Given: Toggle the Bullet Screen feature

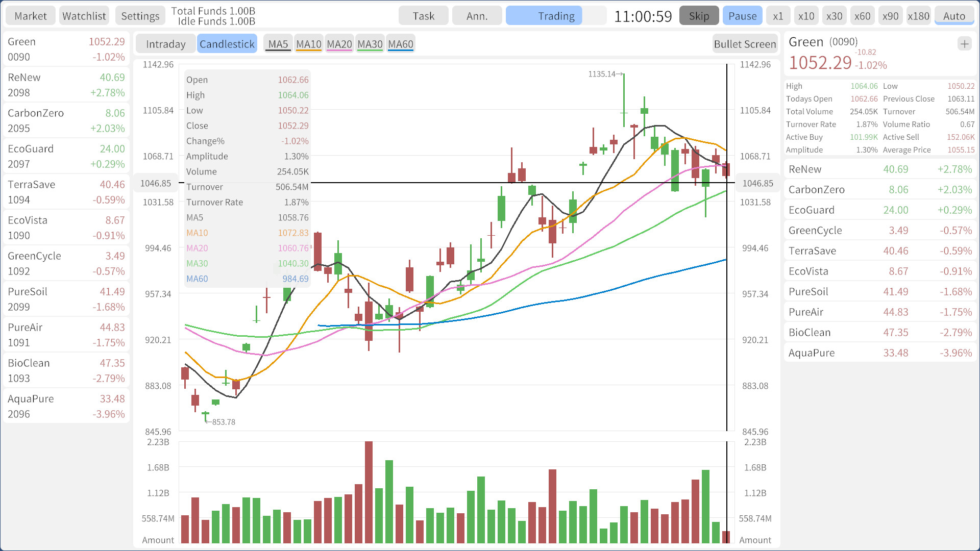Looking at the screenshot, I should tap(745, 44).
